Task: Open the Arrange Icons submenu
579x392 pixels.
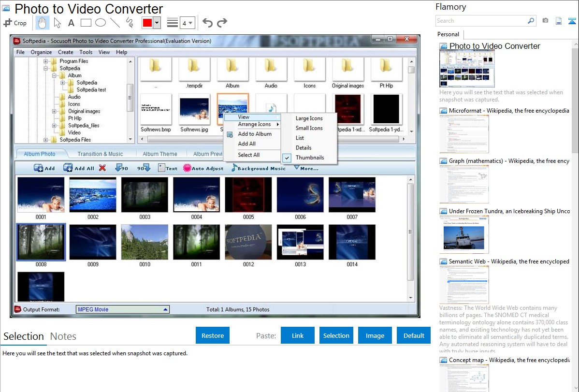Action: (254, 124)
